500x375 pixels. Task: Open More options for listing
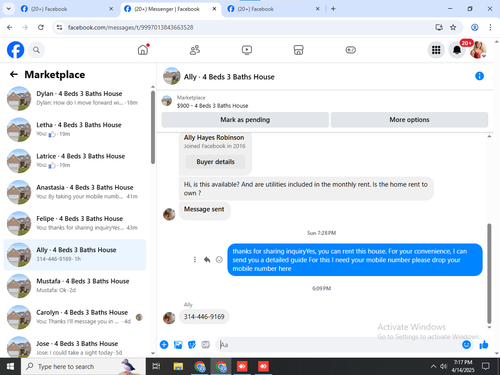[409, 120]
